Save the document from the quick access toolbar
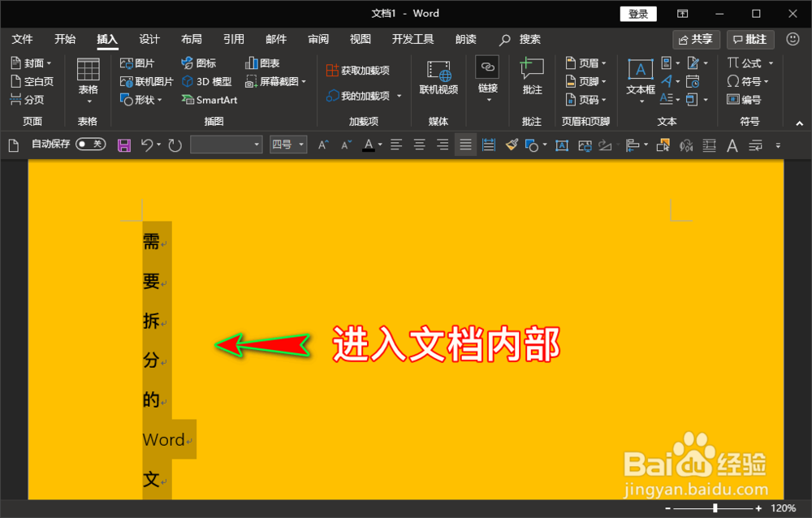Viewport: 812px width, 518px height. (123, 144)
